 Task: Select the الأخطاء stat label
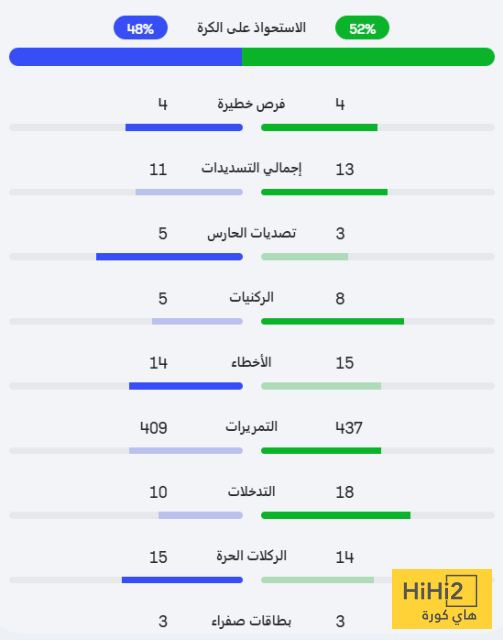coord(251,362)
